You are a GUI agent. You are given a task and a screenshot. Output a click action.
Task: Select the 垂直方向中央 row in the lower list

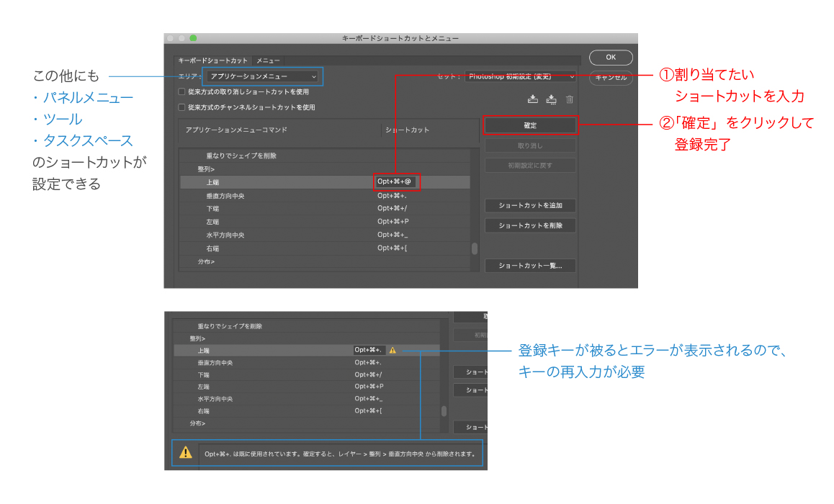coord(307,363)
